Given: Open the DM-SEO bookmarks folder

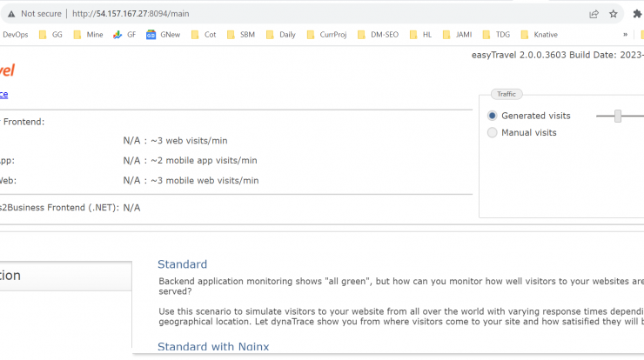Looking at the screenshot, I should point(378,35).
